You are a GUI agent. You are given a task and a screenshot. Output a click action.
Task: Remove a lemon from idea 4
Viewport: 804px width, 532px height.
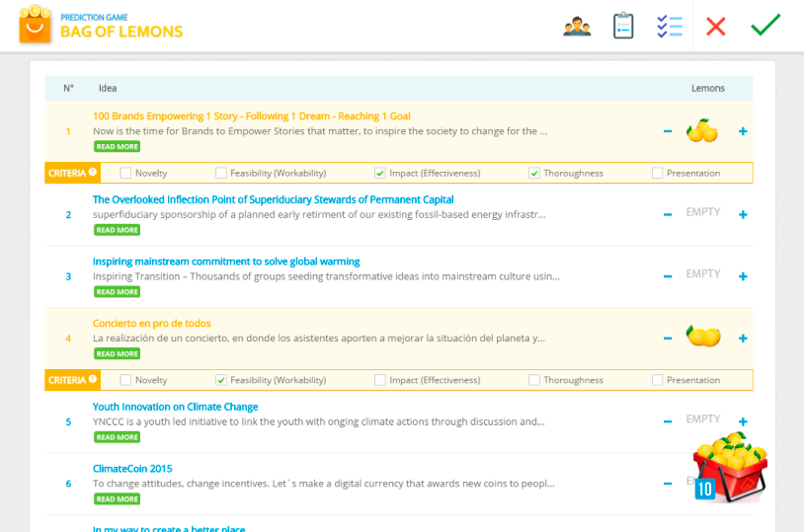[x=668, y=338]
